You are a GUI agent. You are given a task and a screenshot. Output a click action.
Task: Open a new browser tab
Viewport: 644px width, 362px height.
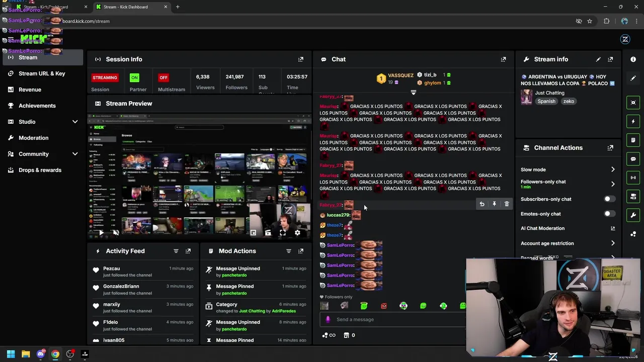178,7
